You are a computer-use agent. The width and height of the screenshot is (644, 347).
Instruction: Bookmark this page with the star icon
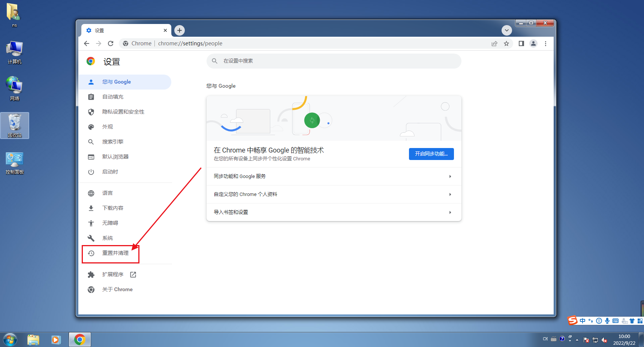pos(506,43)
